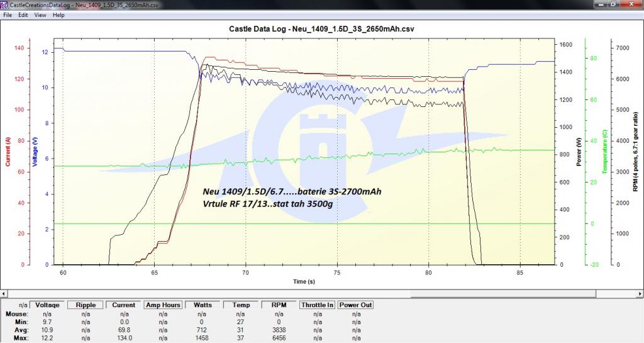Screen dimensions: 644x343
Task: Toggle the Ripple series button
Action: [x=85, y=305]
